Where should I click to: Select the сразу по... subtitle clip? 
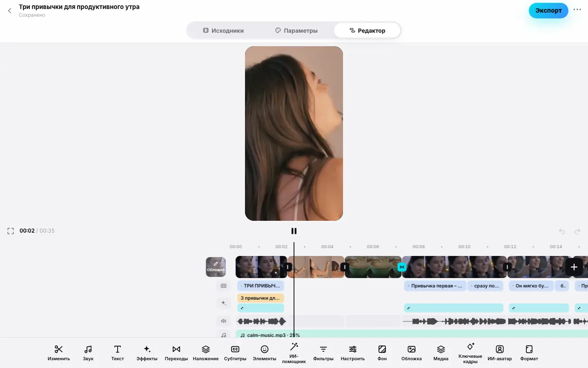point(486,286)
